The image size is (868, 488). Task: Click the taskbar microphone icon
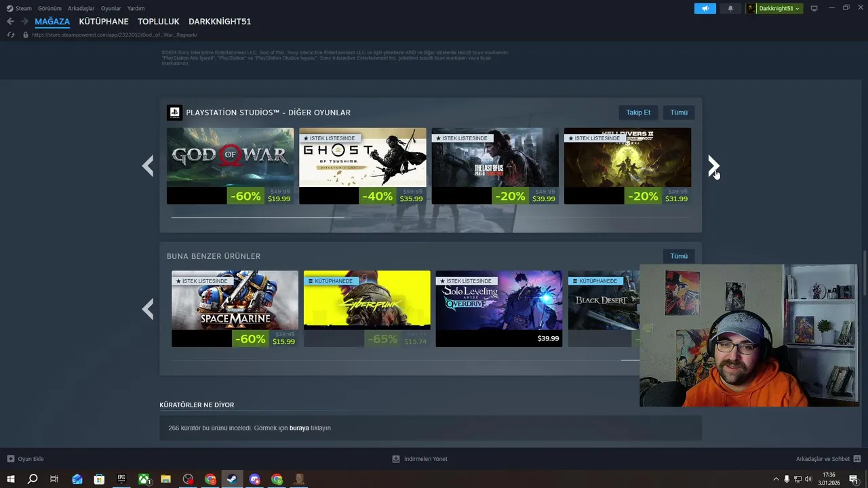(787, 479)
